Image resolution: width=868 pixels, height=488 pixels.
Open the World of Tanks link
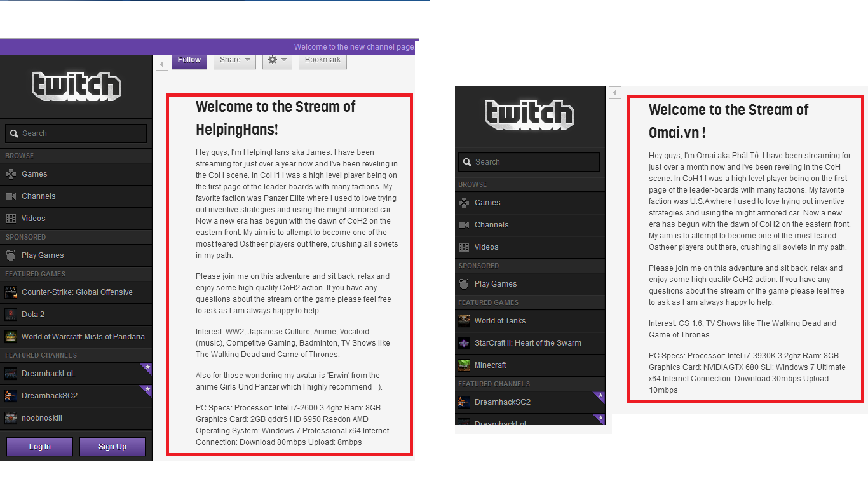(x=530, y=321)
